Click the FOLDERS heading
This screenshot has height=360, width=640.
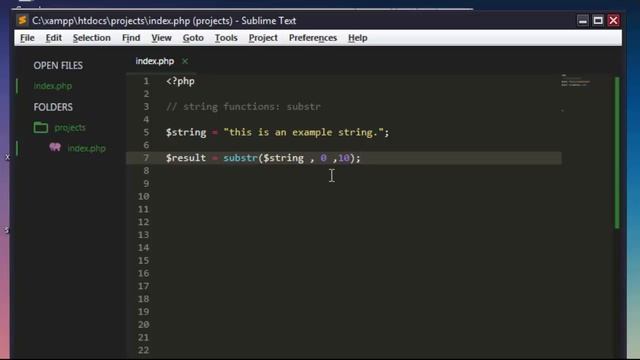tap(53, 107)
